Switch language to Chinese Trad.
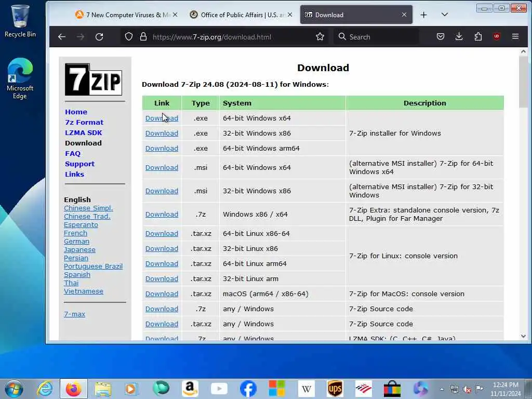This screenshot has width=532, height=399. (x=87, y=217)
